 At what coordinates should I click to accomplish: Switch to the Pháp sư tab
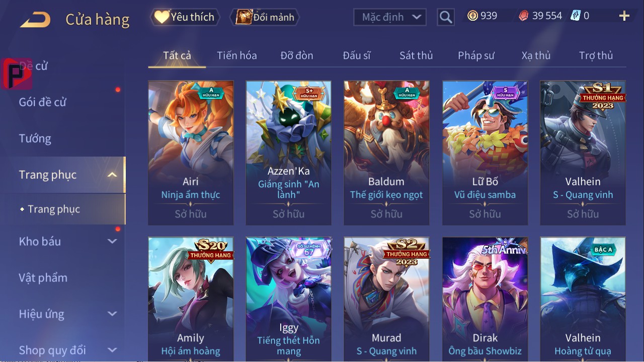[476, 55]
